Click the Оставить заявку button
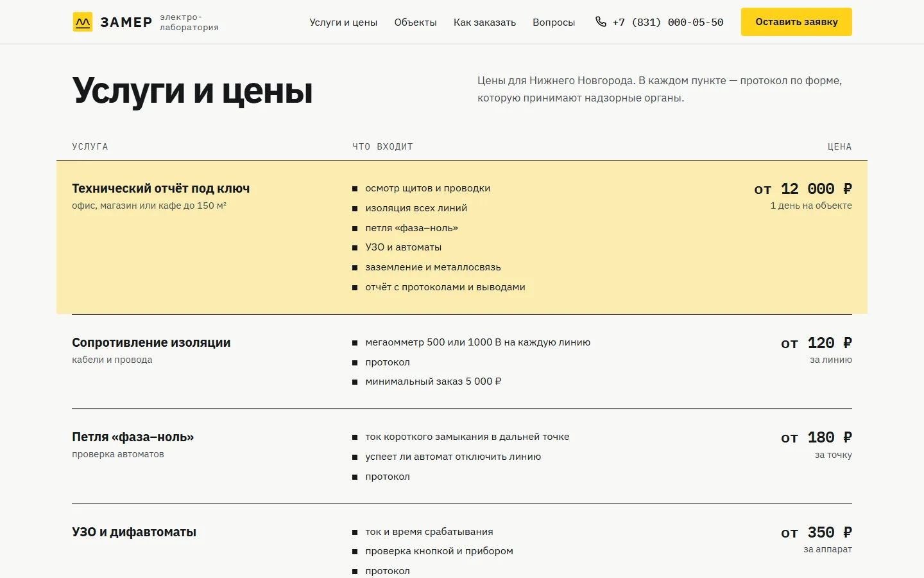 (796, 22)
